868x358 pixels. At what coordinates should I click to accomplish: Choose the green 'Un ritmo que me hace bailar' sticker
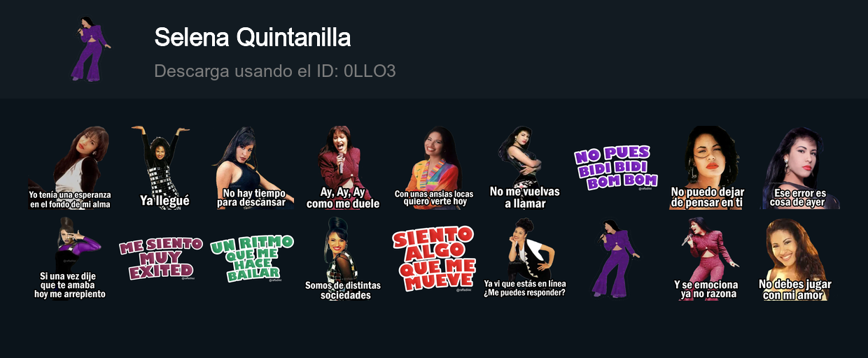252,259
